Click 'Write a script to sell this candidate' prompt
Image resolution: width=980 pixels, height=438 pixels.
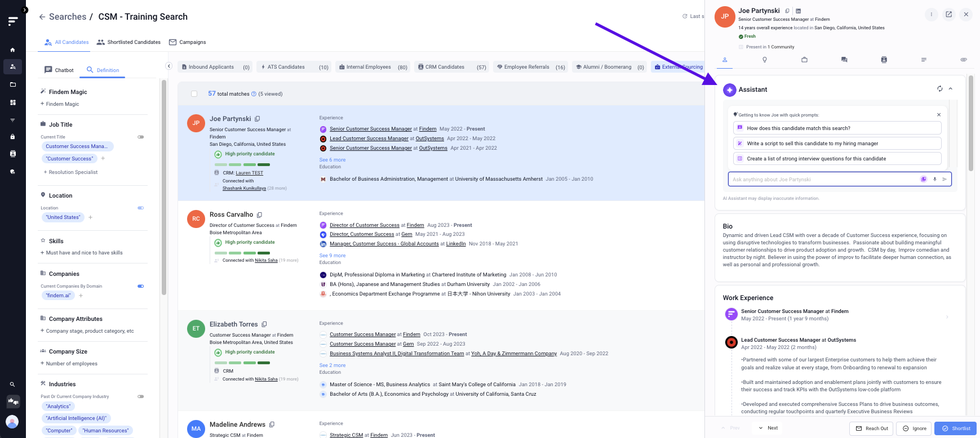tap(837, 144)
